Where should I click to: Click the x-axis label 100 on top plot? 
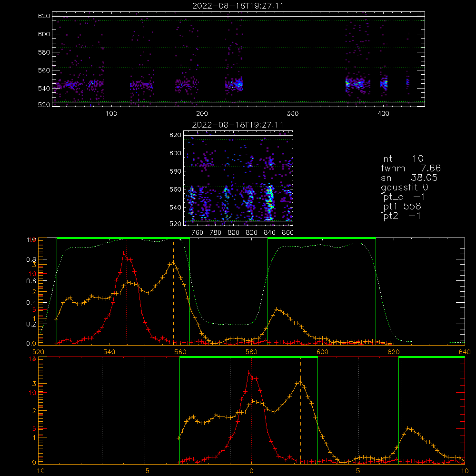pyautogui.click(x=111, y=114)
